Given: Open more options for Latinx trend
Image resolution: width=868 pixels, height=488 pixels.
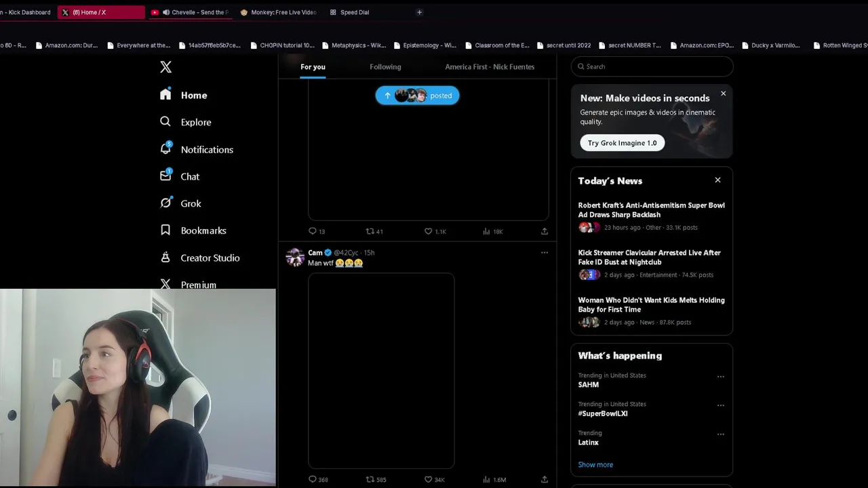Looking at the screenshot, I should 720,434.
